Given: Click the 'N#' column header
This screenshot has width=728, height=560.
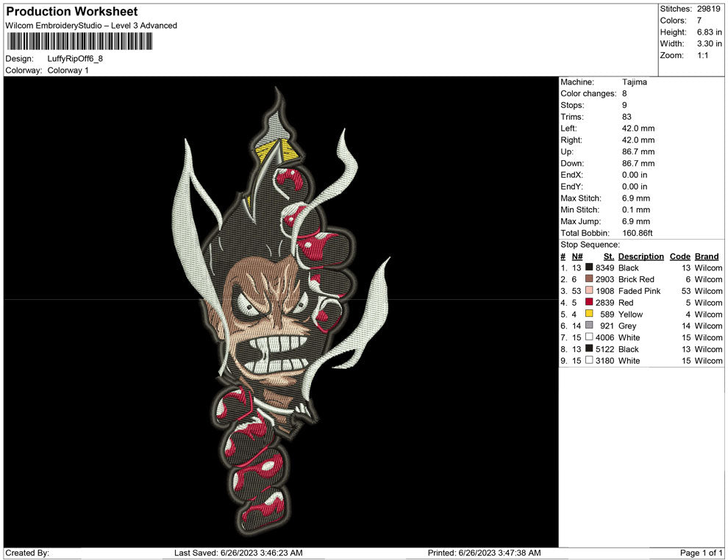Looking at the screenshot, I should click(577, 256).
